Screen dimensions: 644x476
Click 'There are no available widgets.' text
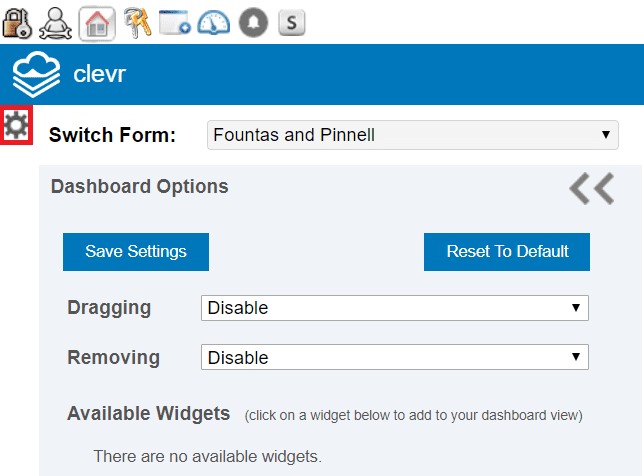[207, 456]
